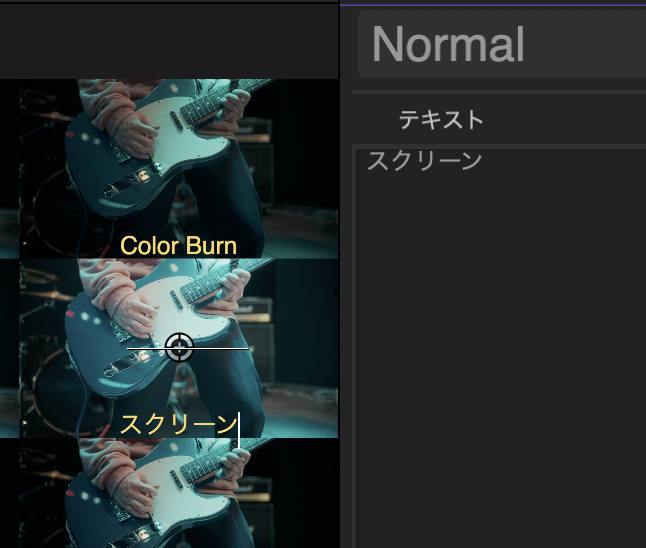Select the unlabeled guitar clip below スクリーン

click(x=169, y=493)
